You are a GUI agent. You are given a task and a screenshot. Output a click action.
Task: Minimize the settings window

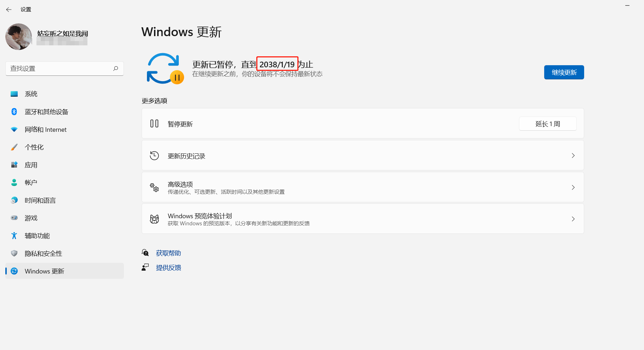[x=627, y=5]
